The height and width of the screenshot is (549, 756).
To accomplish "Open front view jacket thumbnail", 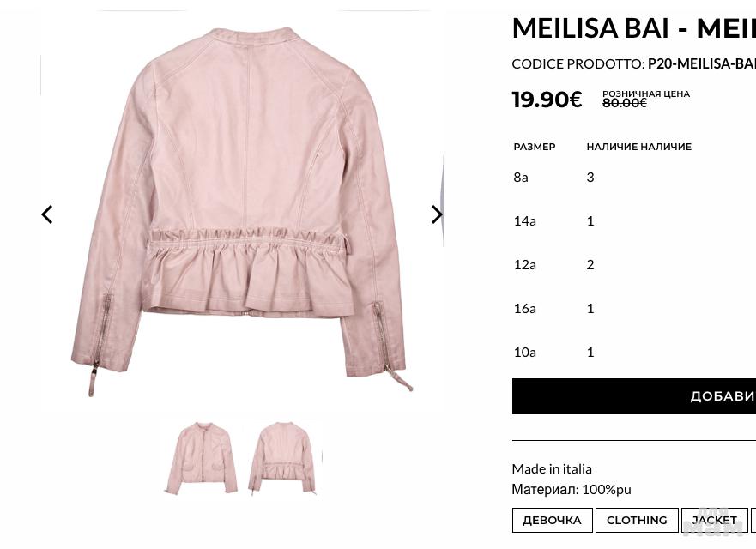I will [202, 457].
